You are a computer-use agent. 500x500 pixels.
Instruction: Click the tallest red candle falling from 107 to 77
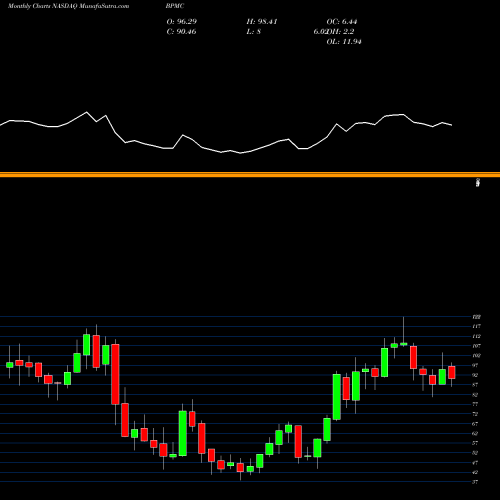pyautogui.click(x=115, y=374)
